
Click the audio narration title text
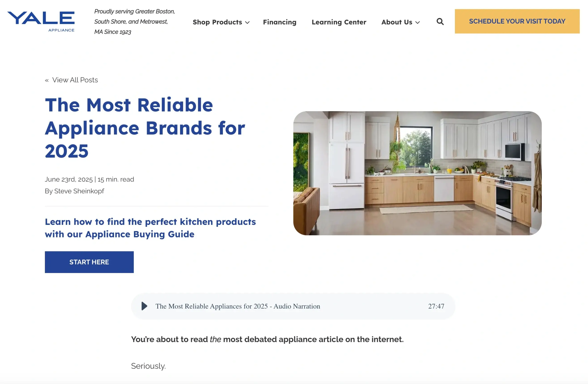click(237, 306)
